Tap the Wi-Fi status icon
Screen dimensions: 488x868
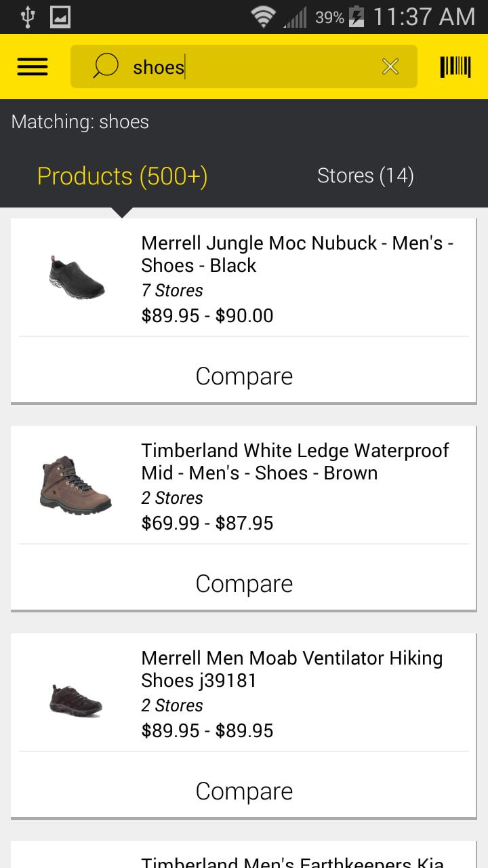click(x=263, y=17)
